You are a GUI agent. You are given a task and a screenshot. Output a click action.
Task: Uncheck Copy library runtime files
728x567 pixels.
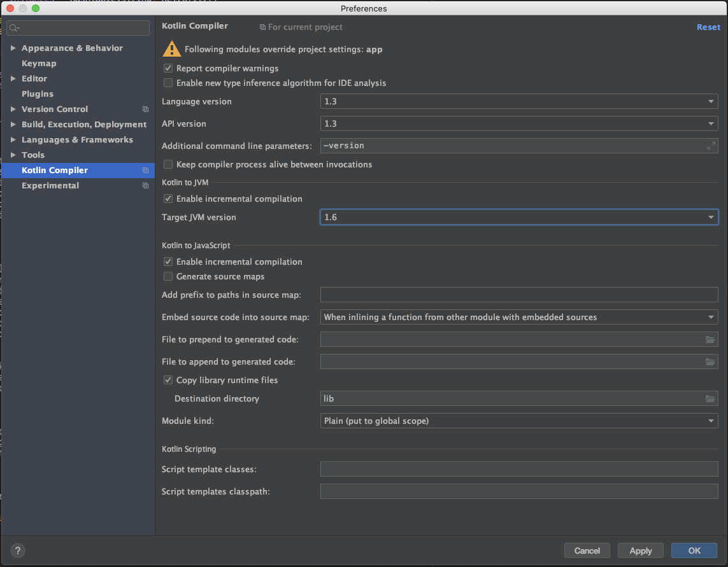tap(168, 380)
